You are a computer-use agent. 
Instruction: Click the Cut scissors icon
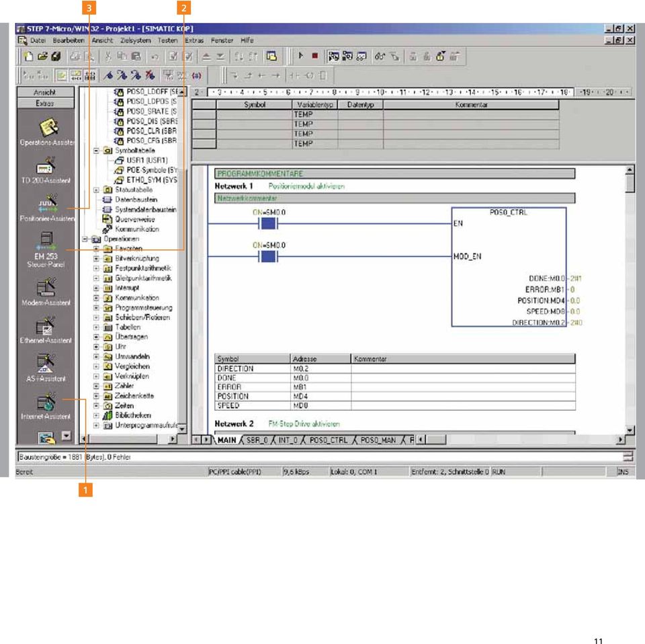coord(107,56)
